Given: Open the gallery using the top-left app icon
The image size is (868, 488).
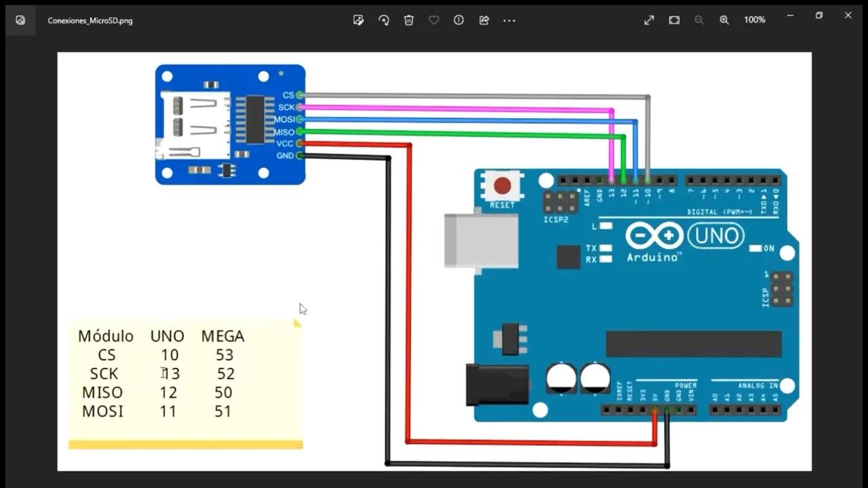Looking at the screenshot, I should tap(20, 20).
